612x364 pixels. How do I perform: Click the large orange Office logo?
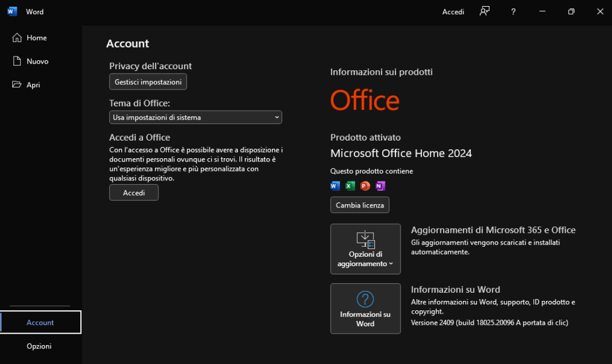[364, 100]
